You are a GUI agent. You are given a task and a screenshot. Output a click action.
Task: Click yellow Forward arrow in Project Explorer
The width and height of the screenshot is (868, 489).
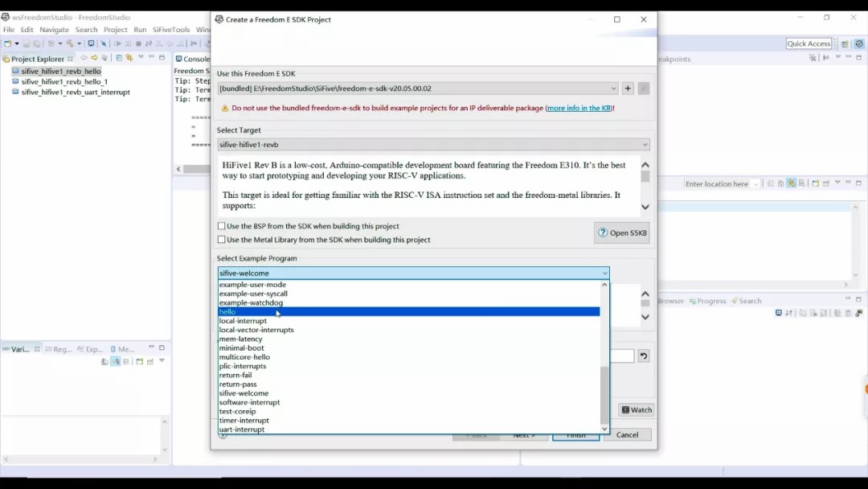click(94, 58)
